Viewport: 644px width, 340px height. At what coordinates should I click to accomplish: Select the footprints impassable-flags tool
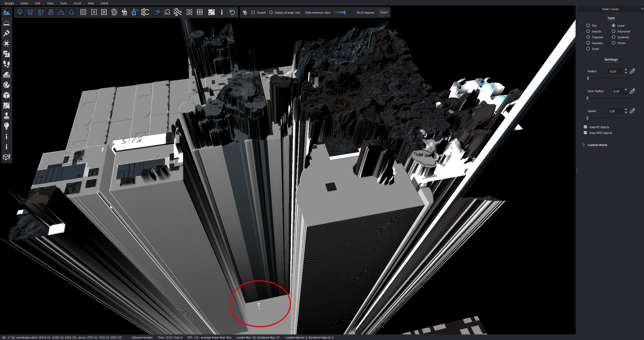tap(7, 64)
